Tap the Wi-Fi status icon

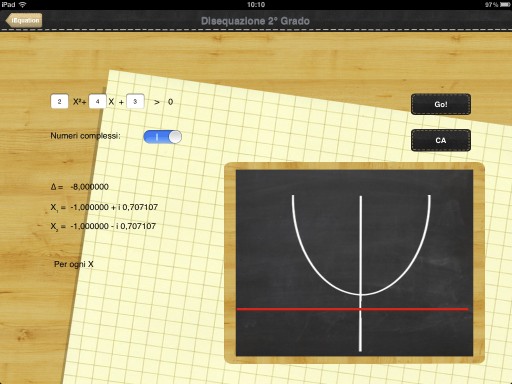(x=22, y=5)
